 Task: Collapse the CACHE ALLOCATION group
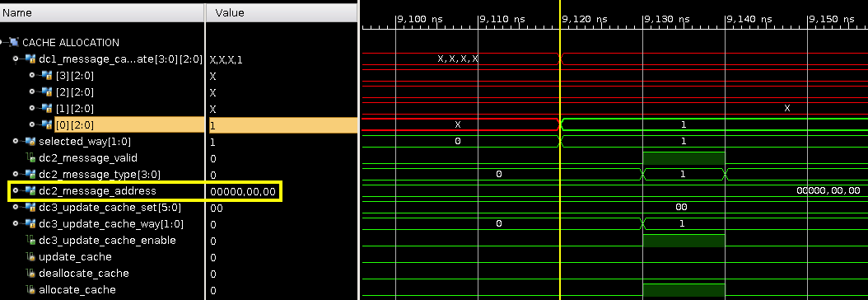coord(2,42)
